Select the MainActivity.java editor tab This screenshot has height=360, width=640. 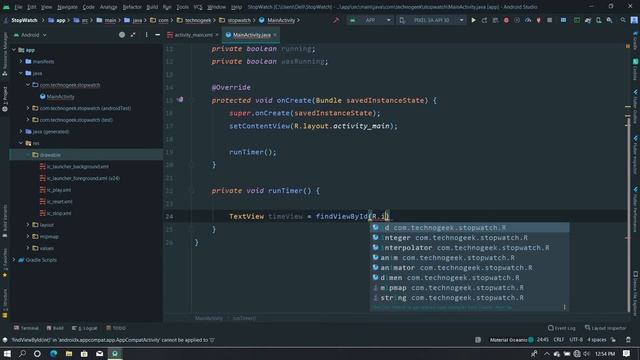point(251,35)
